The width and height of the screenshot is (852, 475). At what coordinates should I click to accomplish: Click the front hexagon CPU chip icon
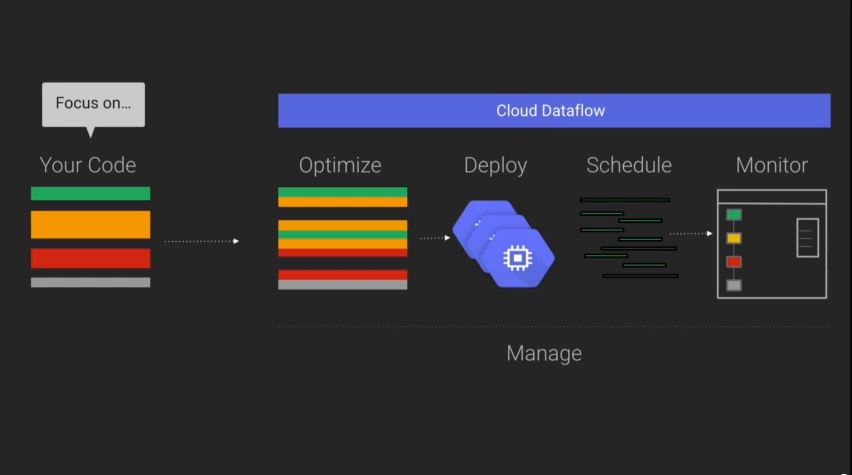[x=516, y=258]
